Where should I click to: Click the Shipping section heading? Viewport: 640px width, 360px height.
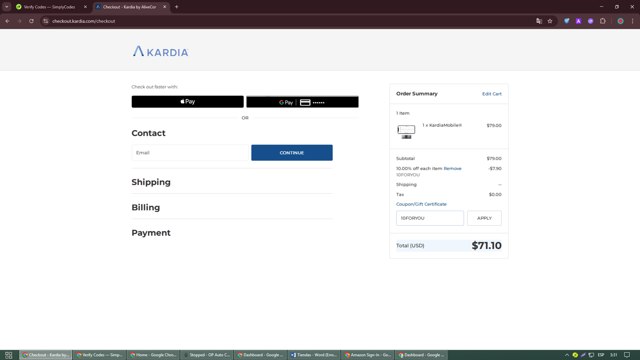(151, 182)
